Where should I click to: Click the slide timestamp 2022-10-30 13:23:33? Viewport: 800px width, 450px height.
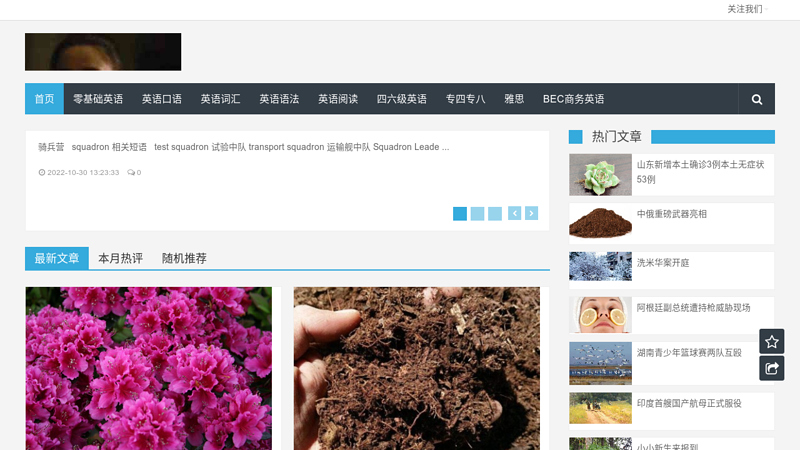(79, 172)
